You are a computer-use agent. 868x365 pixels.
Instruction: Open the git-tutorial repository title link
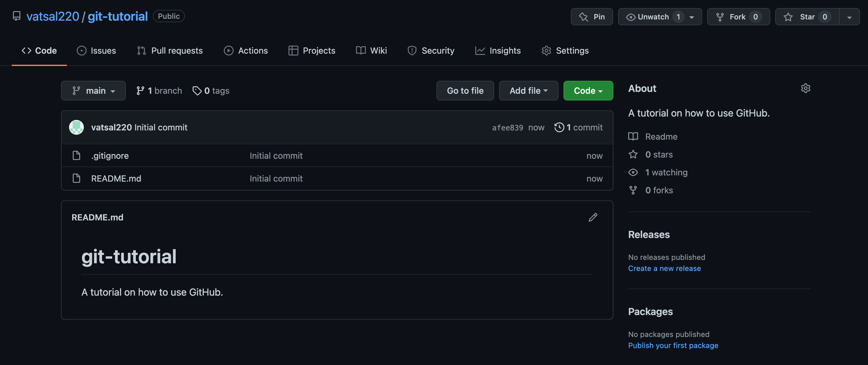point(118,16)
